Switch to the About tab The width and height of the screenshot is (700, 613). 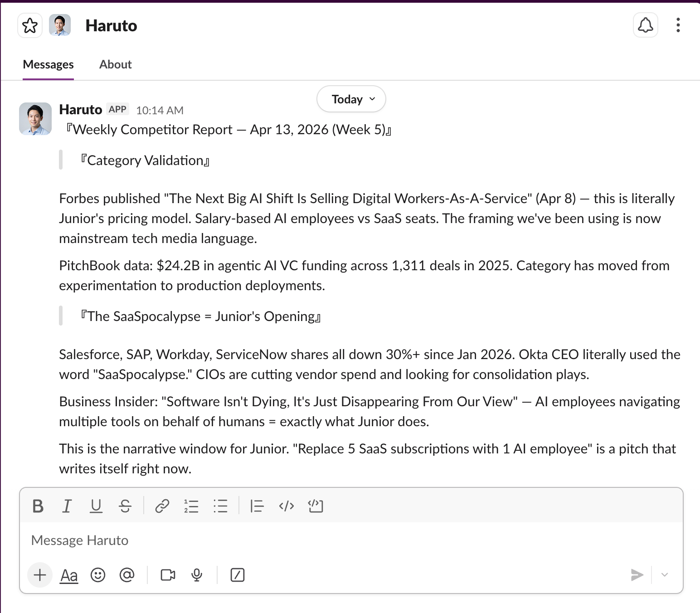[x=115, y=64]
